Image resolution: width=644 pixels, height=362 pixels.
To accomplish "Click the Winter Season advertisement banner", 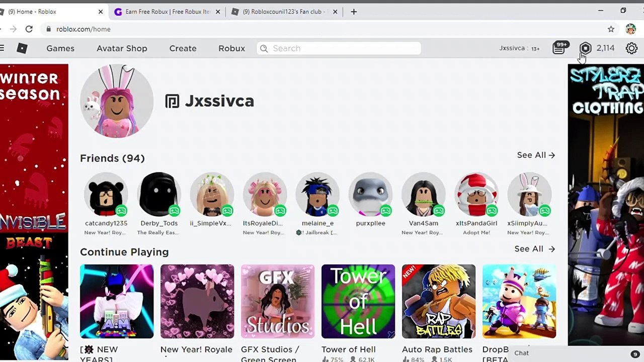I will [x=34, y=211].
